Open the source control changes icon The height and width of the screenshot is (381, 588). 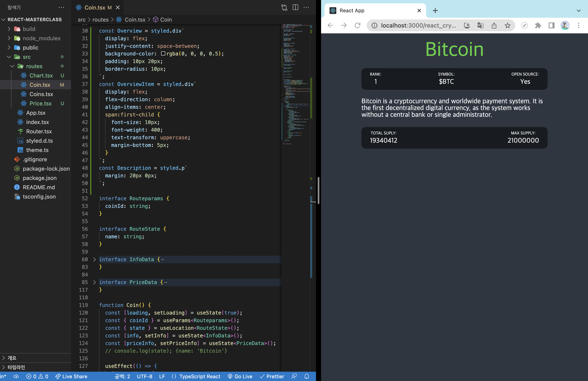(284, 7)
